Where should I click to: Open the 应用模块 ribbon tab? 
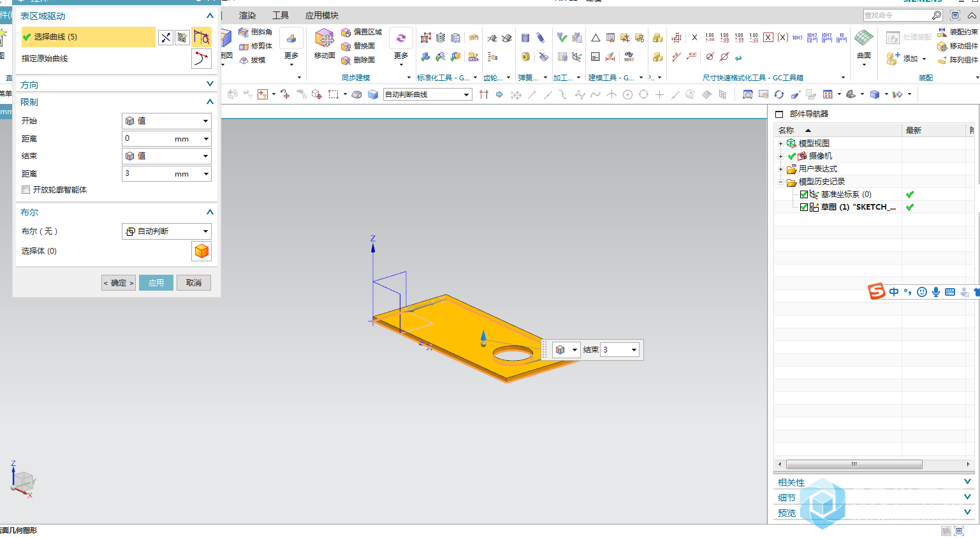(x=322, y=15)
